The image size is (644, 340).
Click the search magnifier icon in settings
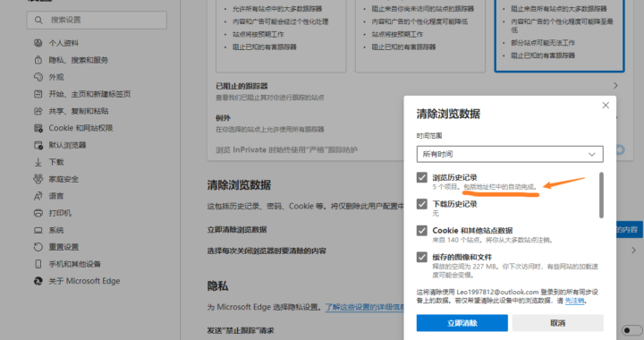(x=38, y=20)
